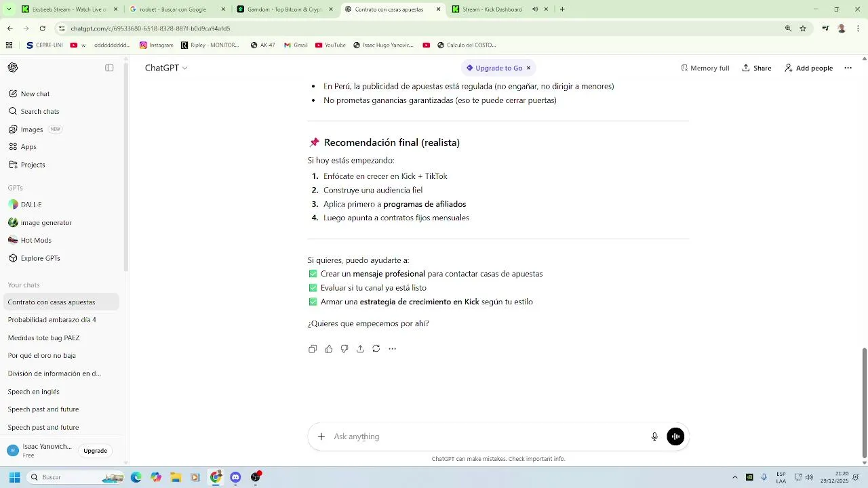Focus the Ask anything input field
This screenshot has height=488, width=868.
point(488,436)
